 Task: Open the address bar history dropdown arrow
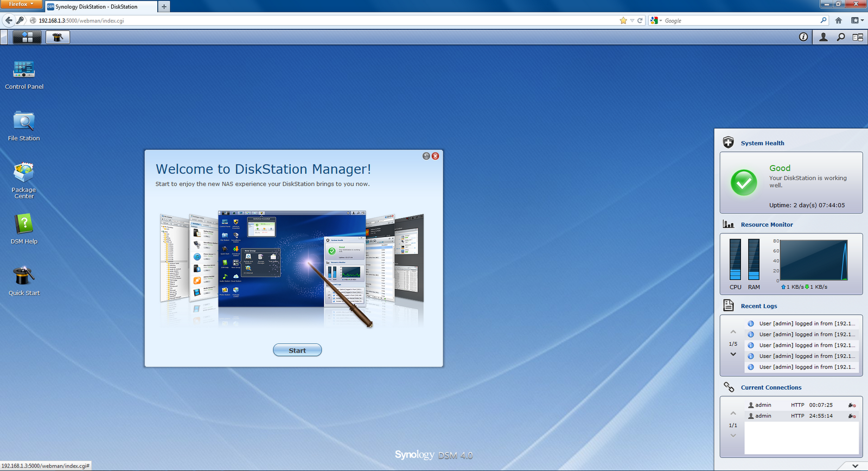tap(632, 21)
